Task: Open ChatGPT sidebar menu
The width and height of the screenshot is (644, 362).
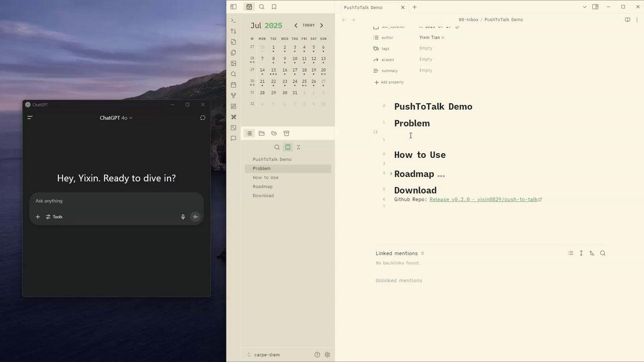Action: click(x=30, y=118)
